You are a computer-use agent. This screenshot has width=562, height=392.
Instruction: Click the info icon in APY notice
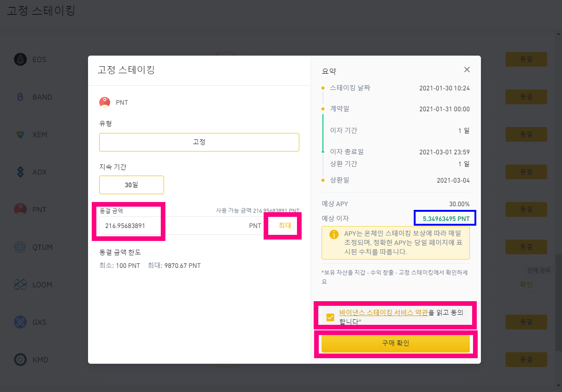pyautogui.click(x=334, y=234)
